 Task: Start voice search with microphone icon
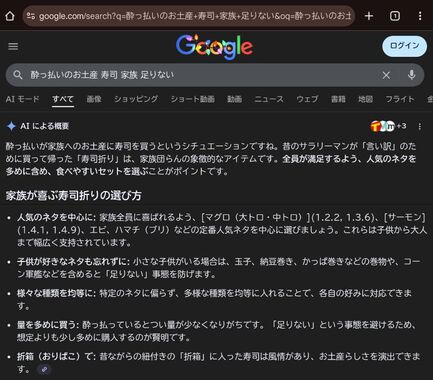412,75
